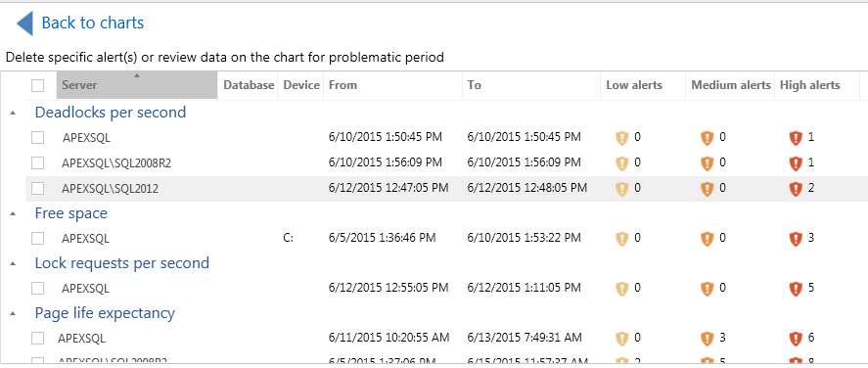Click the orange medium alert shield showing 3
The image size is (868, 368).
707,338
